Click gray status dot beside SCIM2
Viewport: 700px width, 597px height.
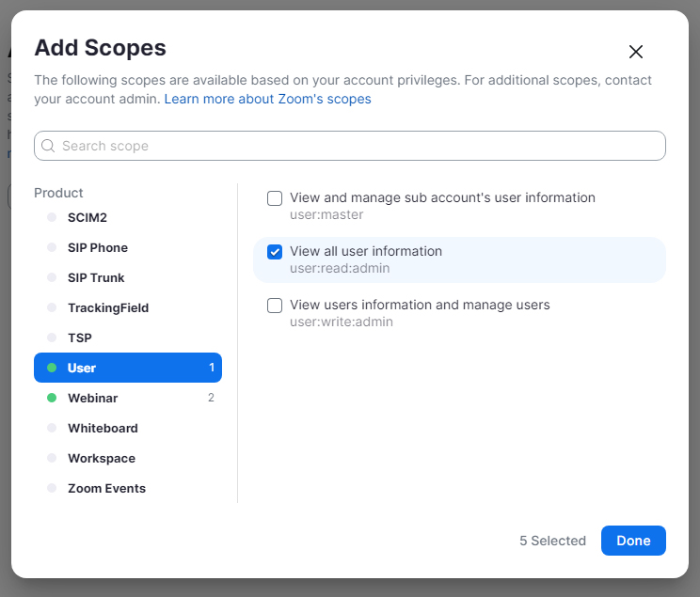pyautogui.click(x=52, y=217)
